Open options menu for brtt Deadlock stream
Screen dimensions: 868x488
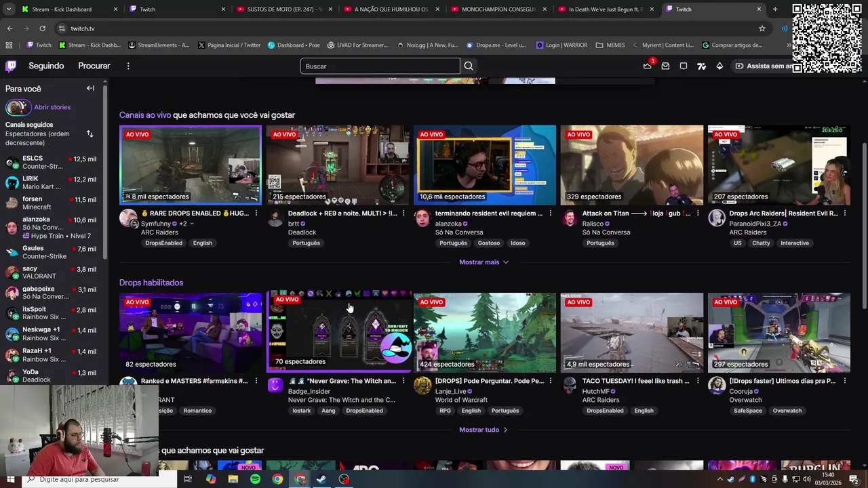tap(403, 213)
